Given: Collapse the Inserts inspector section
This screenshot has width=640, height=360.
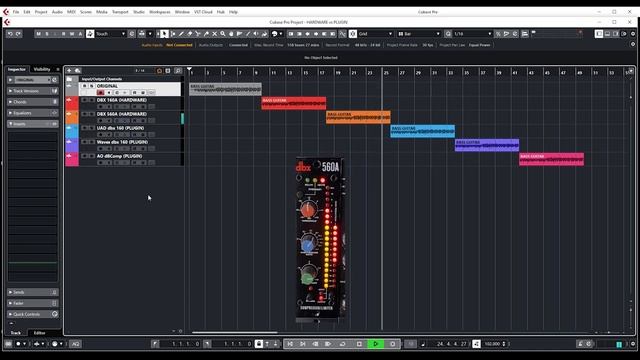Looking at the screenshot, I should point(33,124).
